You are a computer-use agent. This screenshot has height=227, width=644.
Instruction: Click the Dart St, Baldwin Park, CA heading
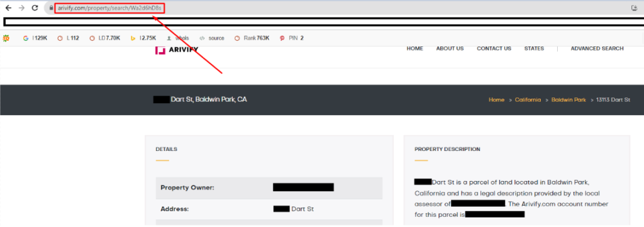point(209,99)
